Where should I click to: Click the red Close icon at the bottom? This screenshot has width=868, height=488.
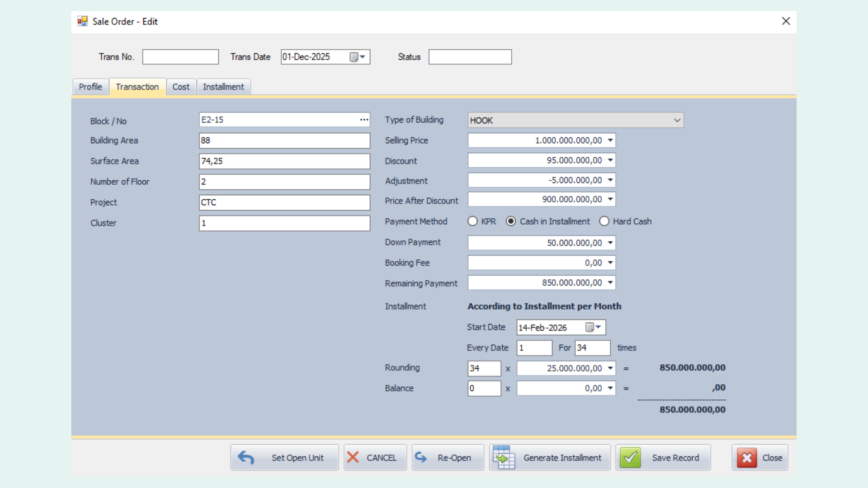pyautogui.click(x=747, y=458)
